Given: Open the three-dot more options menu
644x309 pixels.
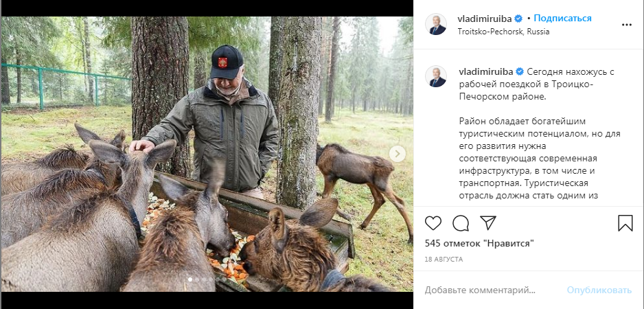Looking at the screenshot, I should tap(626, 24).
